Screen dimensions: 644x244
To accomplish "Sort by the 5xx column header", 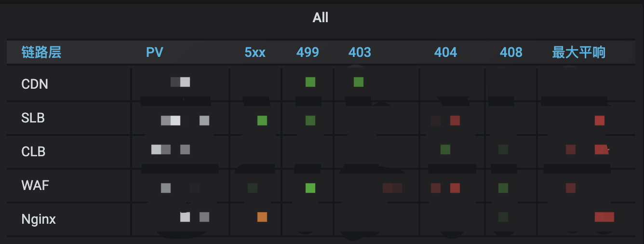I will click(255, 53).
